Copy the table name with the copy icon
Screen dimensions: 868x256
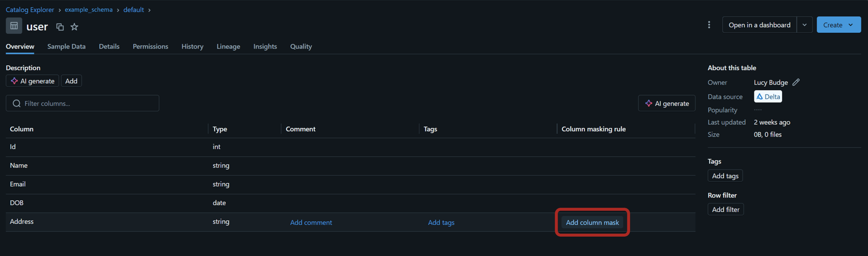tap(60, 27)
